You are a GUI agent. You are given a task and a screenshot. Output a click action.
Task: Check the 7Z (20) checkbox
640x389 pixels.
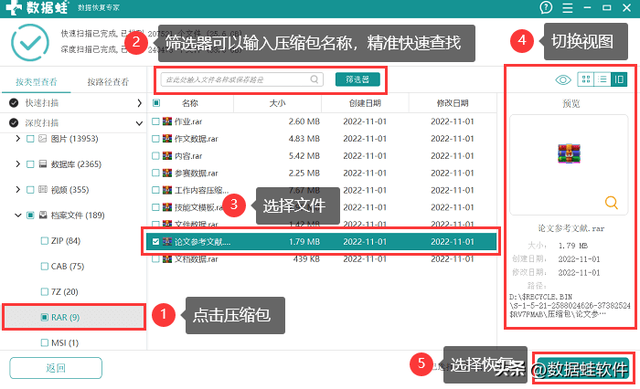(44, 291)
